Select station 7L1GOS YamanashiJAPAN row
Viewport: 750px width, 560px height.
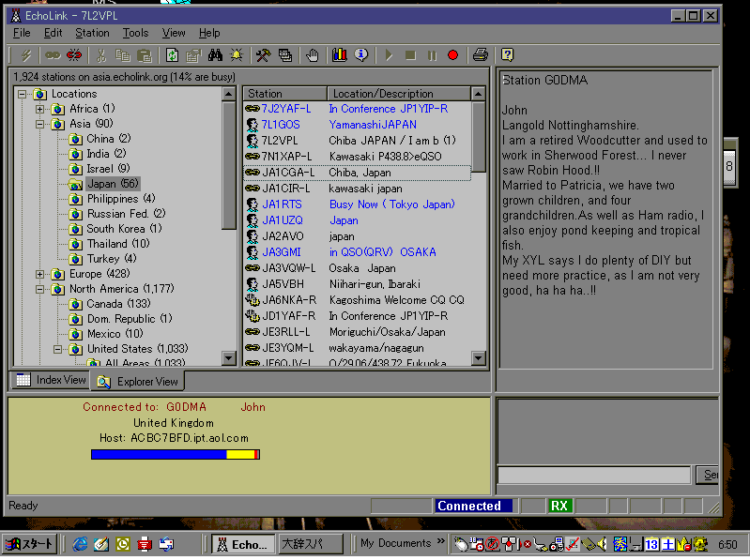[x=358, y=125]
